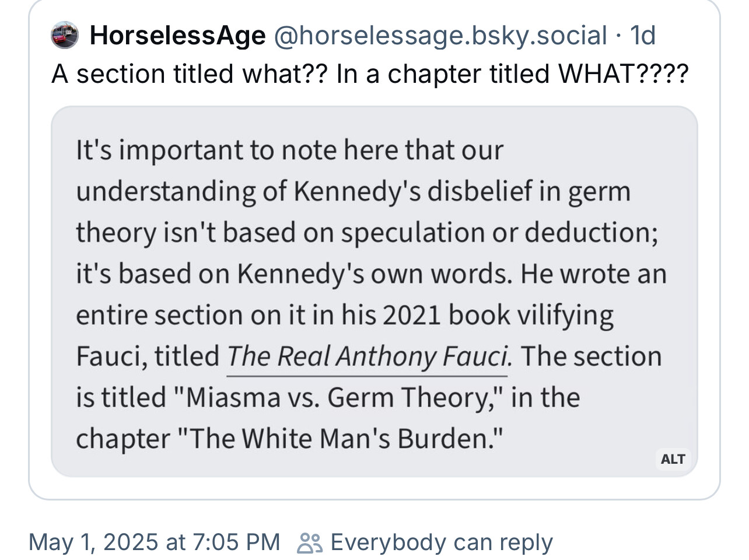Open the embedded screenshot image of text
This screenshot has height=560, width=749.
[x=374, y=292]
